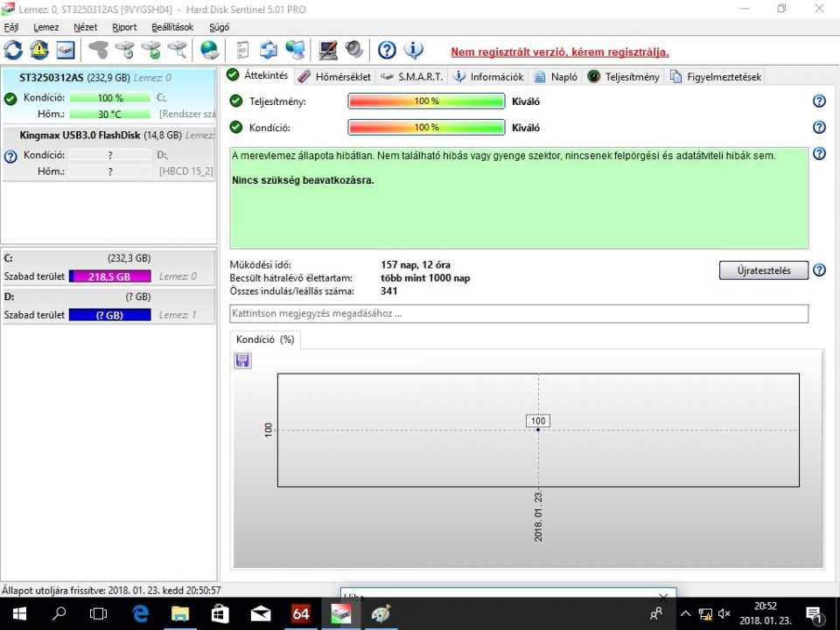The height and width of the screenshot is (630, 840).
Task: Click the warning triangle refresh toolbar icon
Action: coord(39,51)
